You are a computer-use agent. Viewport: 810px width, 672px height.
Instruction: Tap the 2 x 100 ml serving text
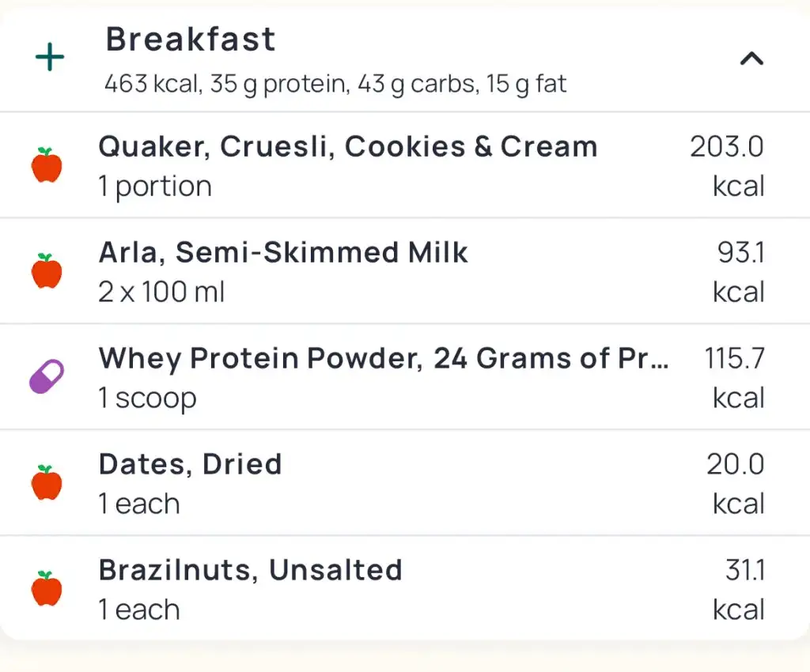click(161, 293)
